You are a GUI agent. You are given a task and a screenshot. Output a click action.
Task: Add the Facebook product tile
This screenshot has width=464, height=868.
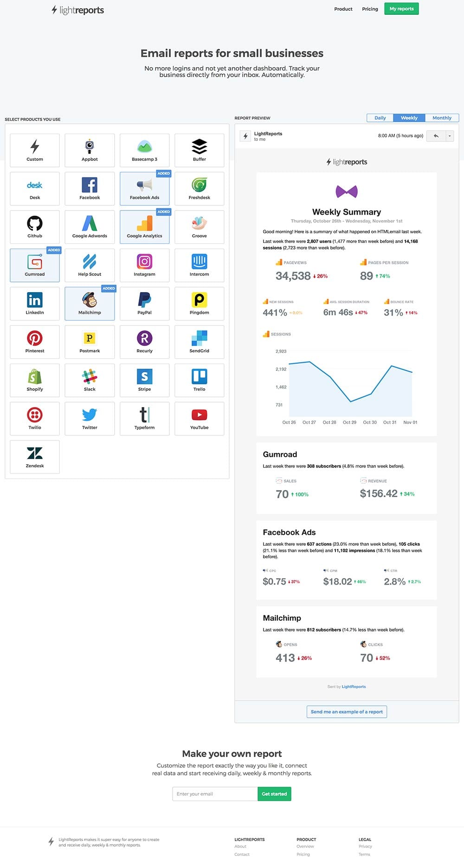90,189
